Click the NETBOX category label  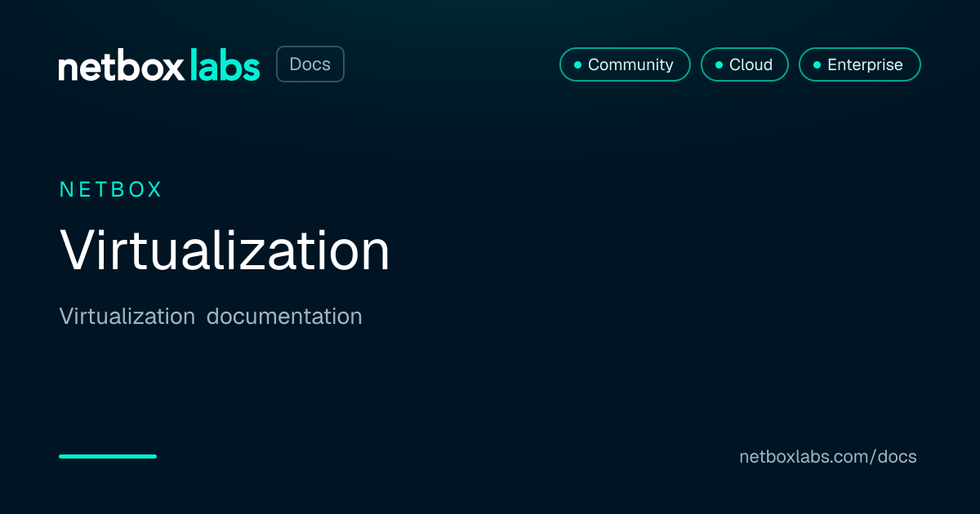(x=111, y=190)
